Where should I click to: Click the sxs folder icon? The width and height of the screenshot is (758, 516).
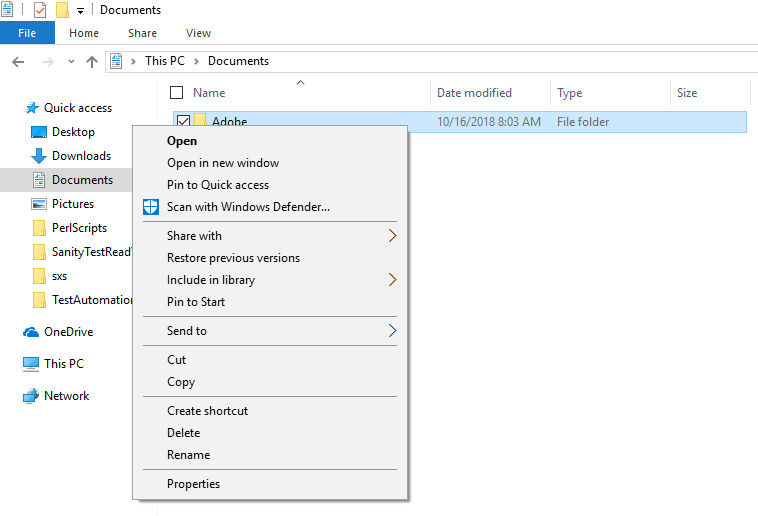click(39, 276)
